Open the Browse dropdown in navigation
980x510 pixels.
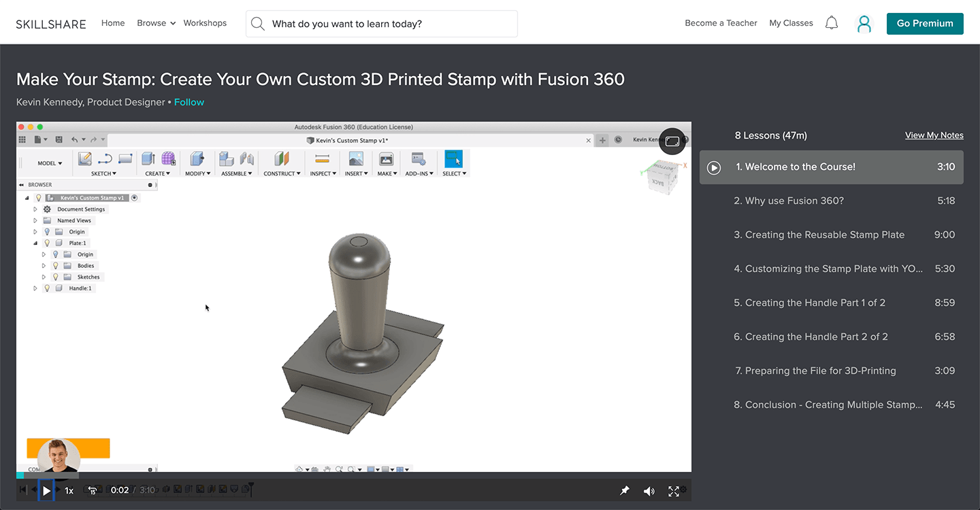tap(156, 23)
